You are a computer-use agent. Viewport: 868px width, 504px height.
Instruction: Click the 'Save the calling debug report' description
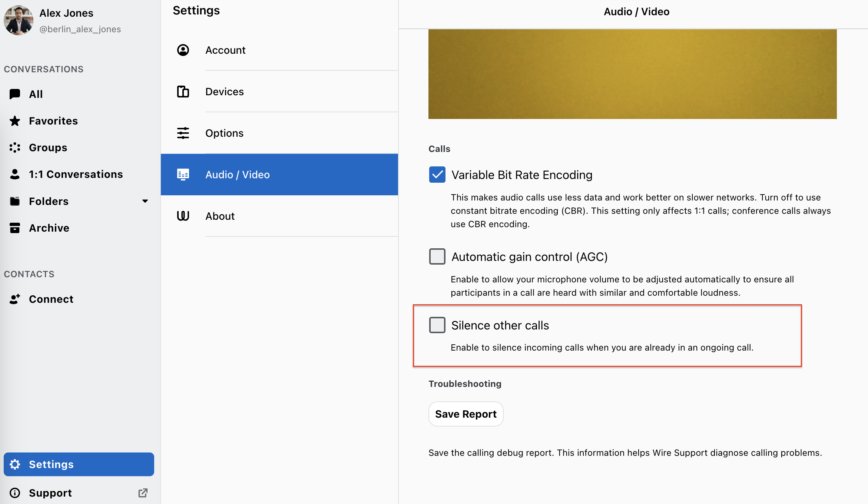click(625, 453)
